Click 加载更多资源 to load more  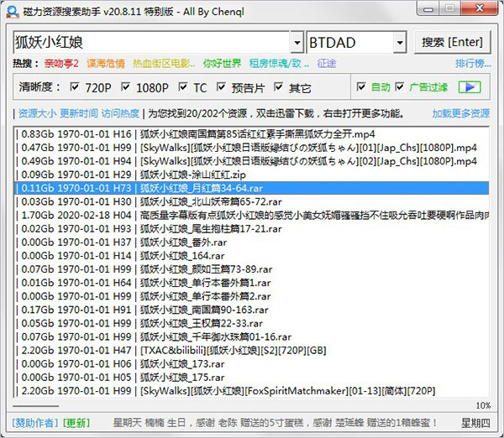[461, 113]
